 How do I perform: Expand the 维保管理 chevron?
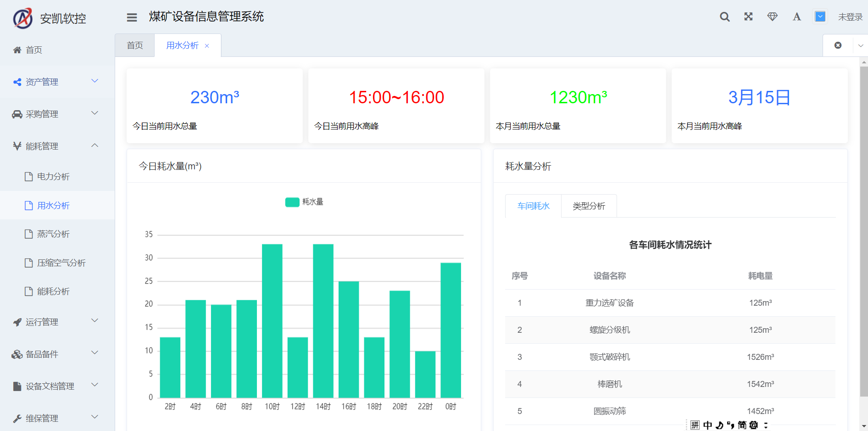[95, 417]
